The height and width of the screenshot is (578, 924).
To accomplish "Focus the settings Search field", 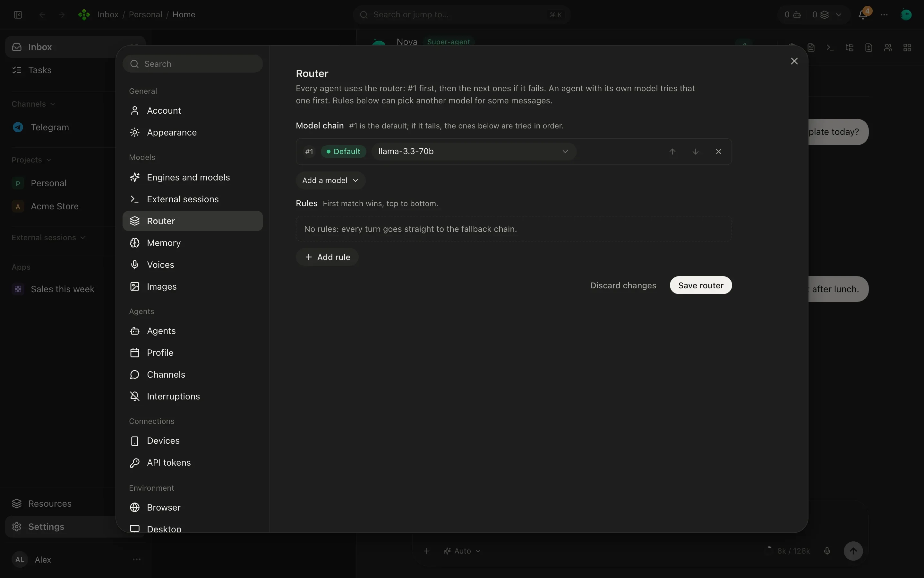I will tap(193, 64).
